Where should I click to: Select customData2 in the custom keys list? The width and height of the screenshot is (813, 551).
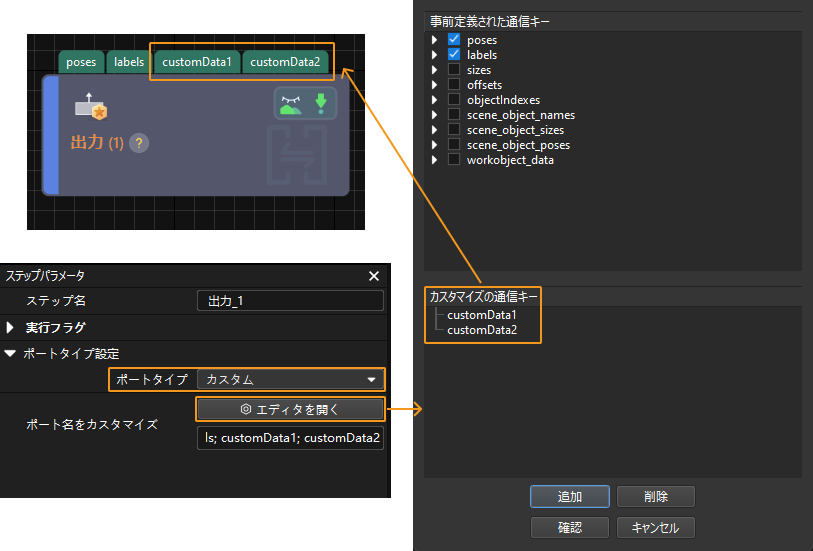point(482,330)
